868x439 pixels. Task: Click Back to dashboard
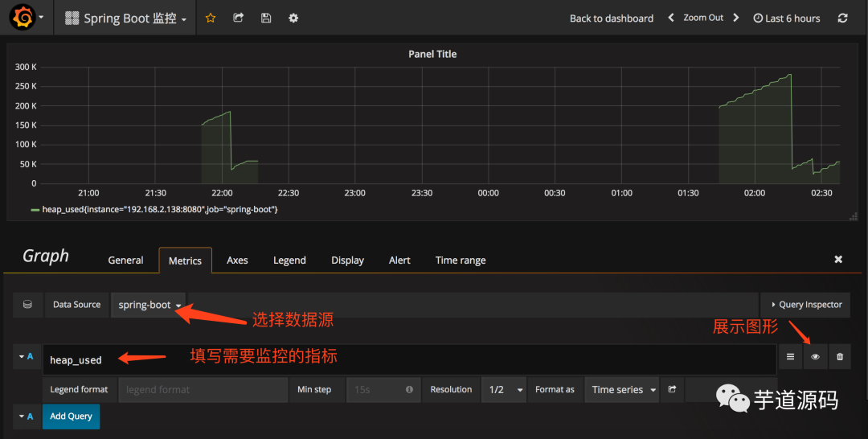tap(611, 18)
